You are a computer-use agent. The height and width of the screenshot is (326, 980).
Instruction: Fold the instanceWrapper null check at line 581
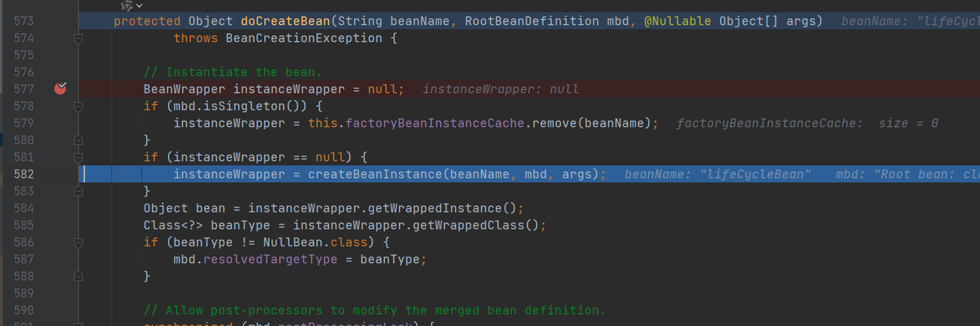78,158
